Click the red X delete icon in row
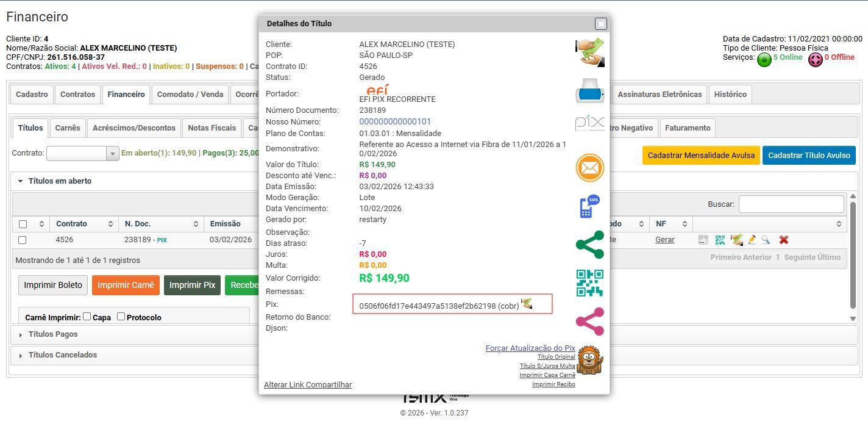Image resolution: width=868 pixels, height=435 pixels. [784, 240]
